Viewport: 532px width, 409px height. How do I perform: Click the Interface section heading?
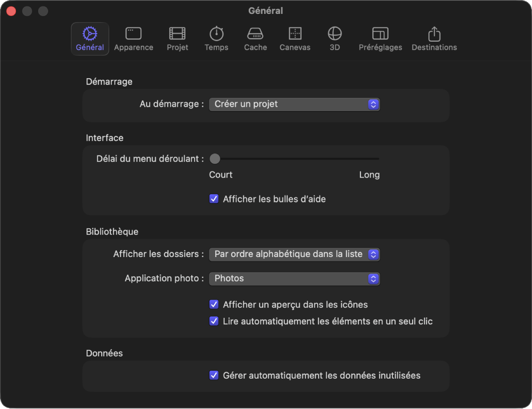[105, 138]
